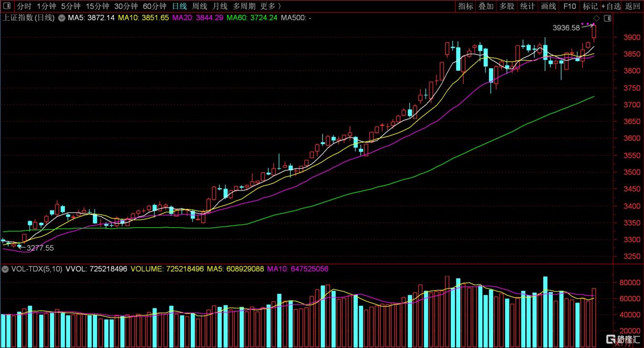The height and width of the screenshot is (348, 644).
Task: Select the 月线 monthly period
Action: coord(220,6)
